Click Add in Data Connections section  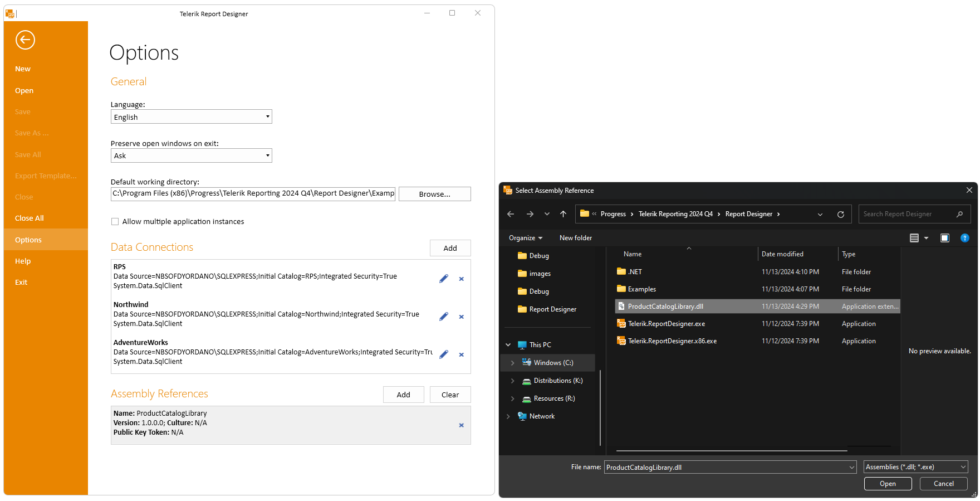click(450, 248)
